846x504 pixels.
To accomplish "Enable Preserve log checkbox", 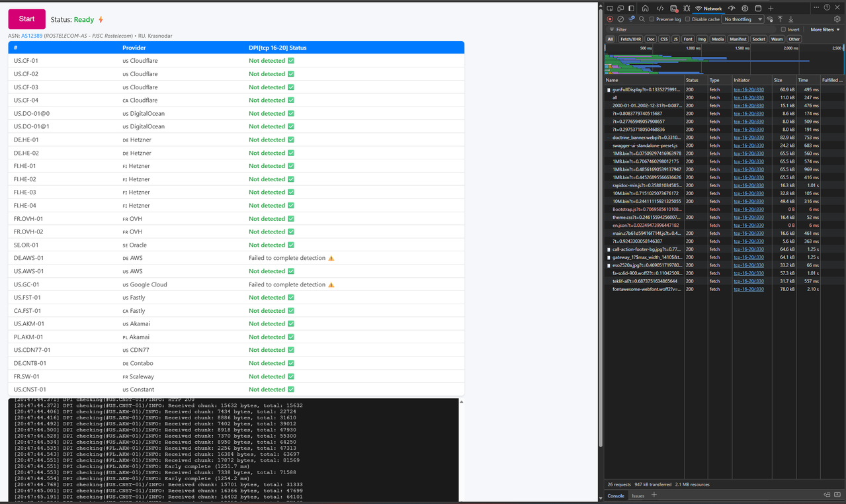I will click(x=652, y=19).
